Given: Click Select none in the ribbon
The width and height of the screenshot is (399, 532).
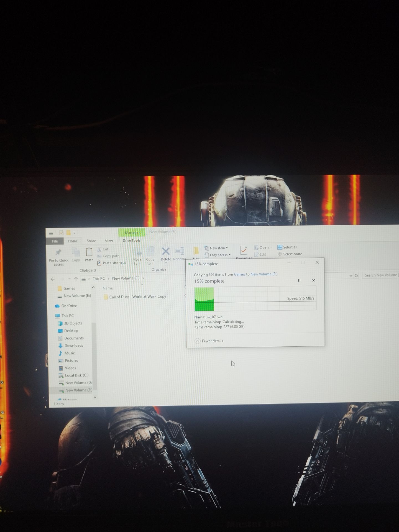Looking at the screenshot, I should (290, 254).
